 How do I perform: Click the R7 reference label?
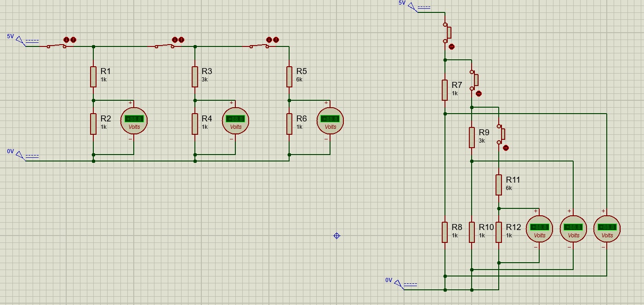pyautogui.click(x=457, y=85)
